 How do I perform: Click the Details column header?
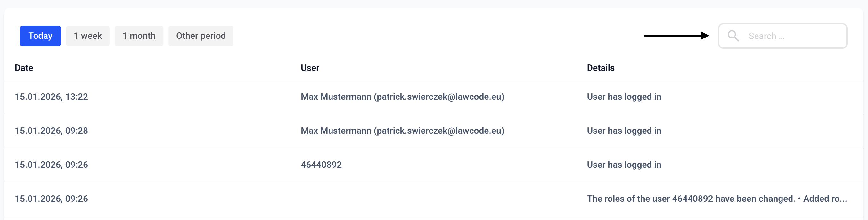coord(601,68)
